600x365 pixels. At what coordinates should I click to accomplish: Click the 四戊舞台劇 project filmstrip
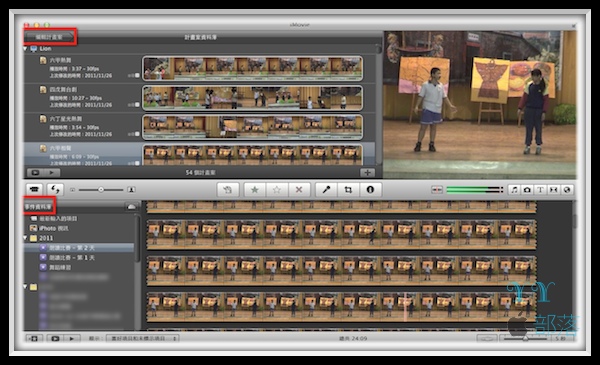tap(253, 98)
